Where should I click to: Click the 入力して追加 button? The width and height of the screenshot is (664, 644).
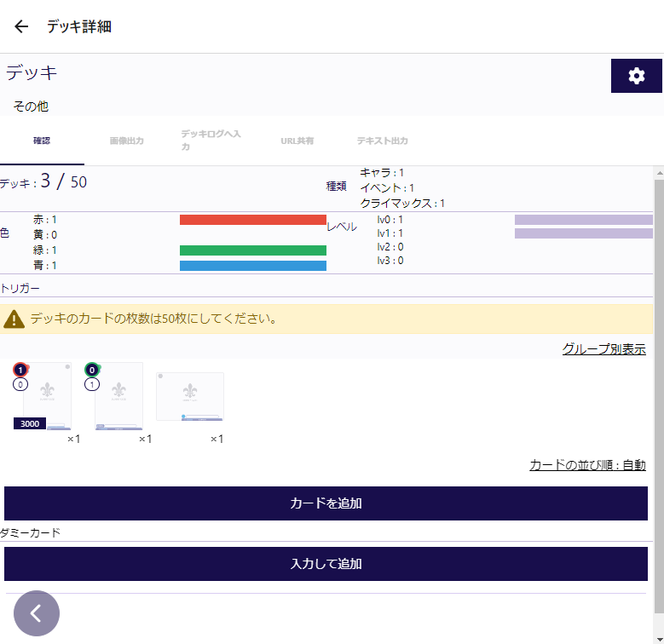pos(326,564)
